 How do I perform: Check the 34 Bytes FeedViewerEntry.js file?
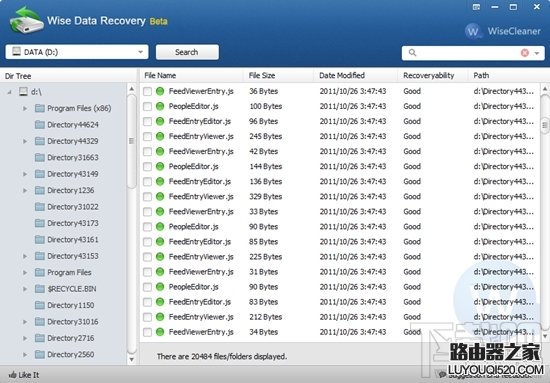147,332
